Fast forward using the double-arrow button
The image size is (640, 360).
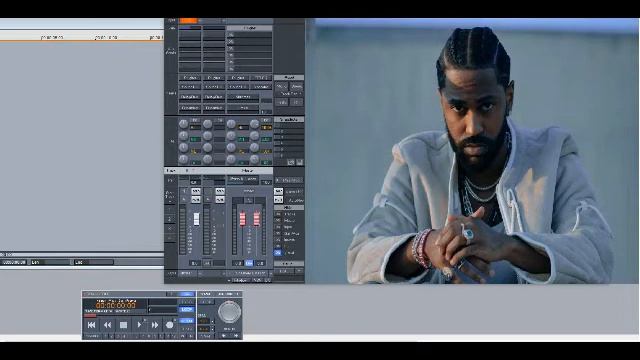pyautogui.click(x=155, y=325)
